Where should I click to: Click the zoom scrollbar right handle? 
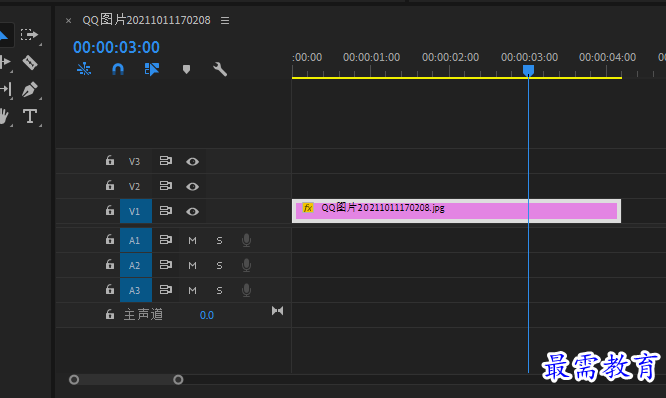pos(178,379)
